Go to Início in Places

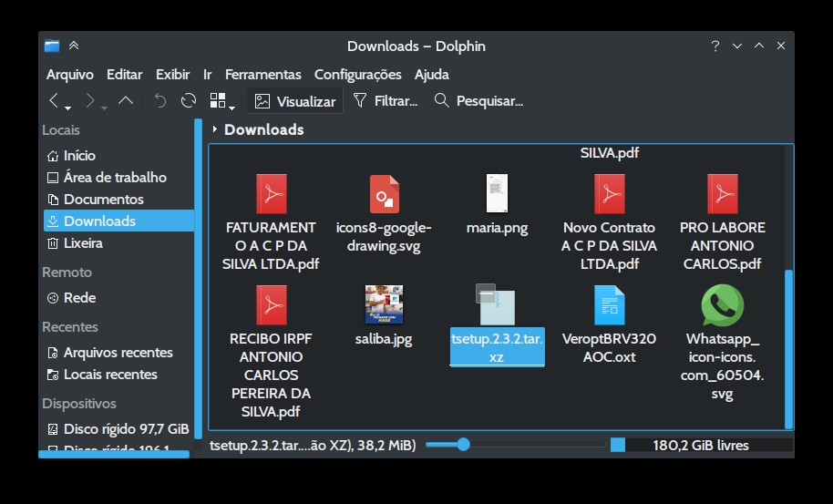click(118, 156)
